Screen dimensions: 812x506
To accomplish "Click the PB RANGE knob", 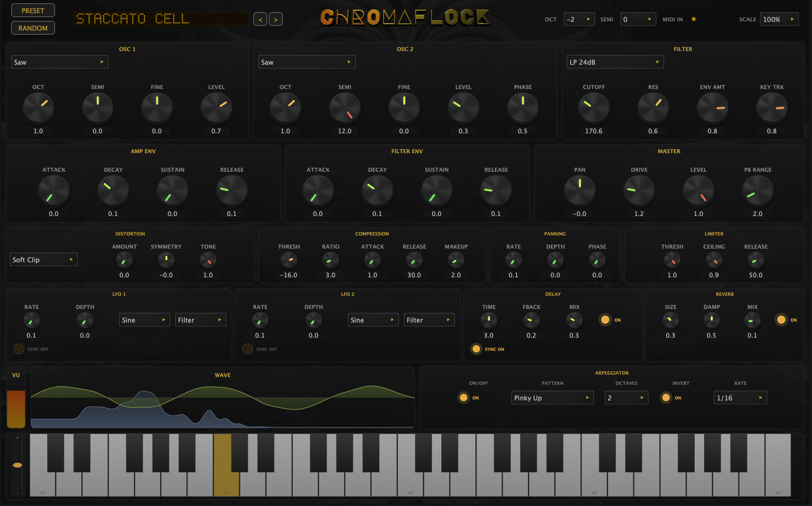I will 758,190.
